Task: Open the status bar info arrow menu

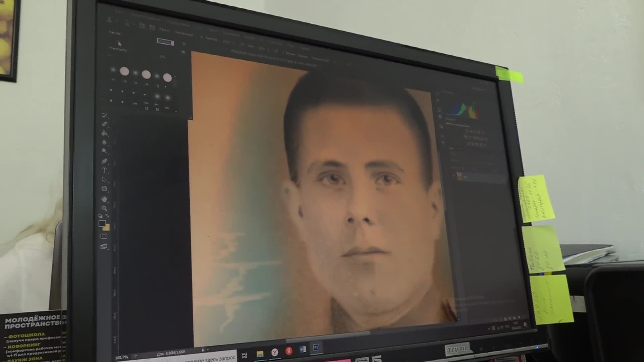Action: (x=203, y=350)
